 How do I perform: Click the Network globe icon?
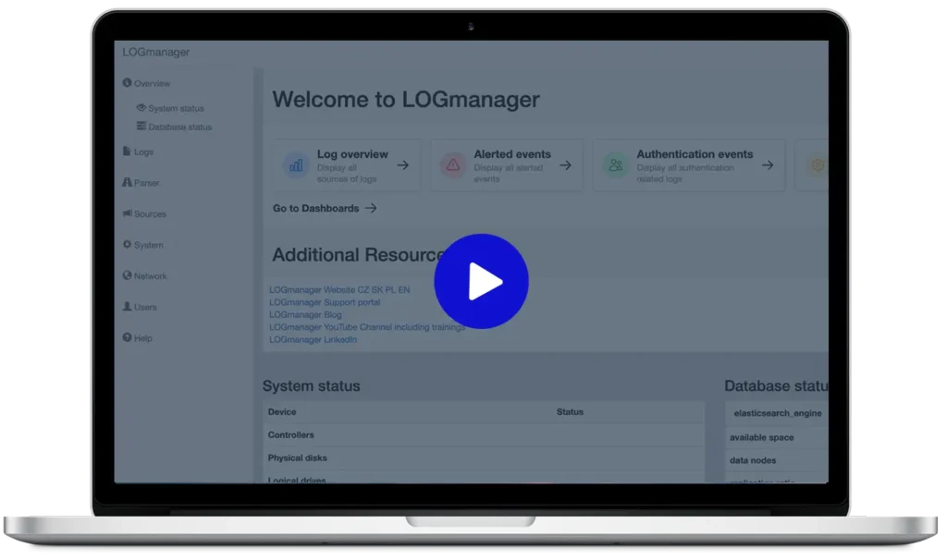pos(127,275)
